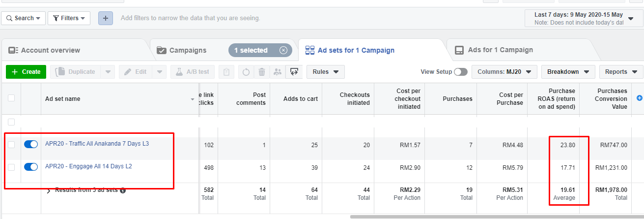Click info icon beside Results from 5 ad sets
644x219 pixels.
(x=123, y=190)
